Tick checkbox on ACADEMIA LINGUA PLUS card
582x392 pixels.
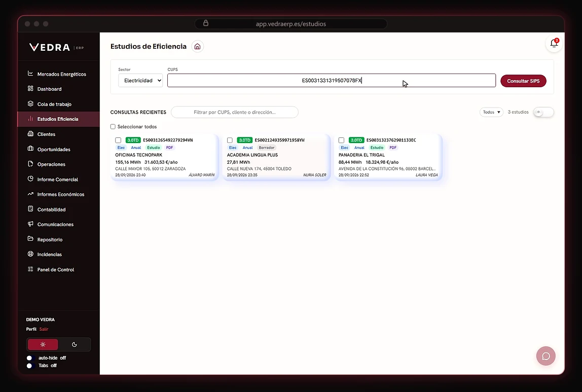[230, 140]
